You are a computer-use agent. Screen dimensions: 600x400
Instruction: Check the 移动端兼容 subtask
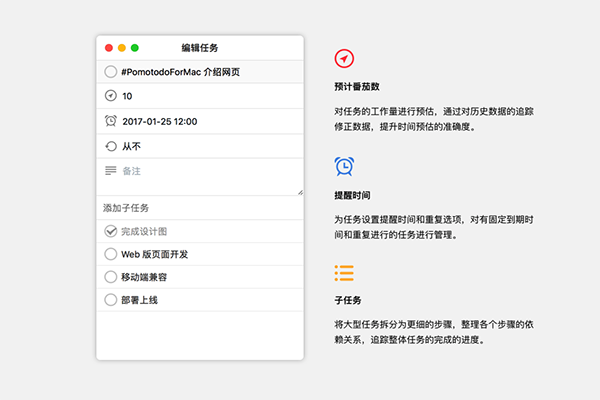pyautogui.click(x=111, y=277)
